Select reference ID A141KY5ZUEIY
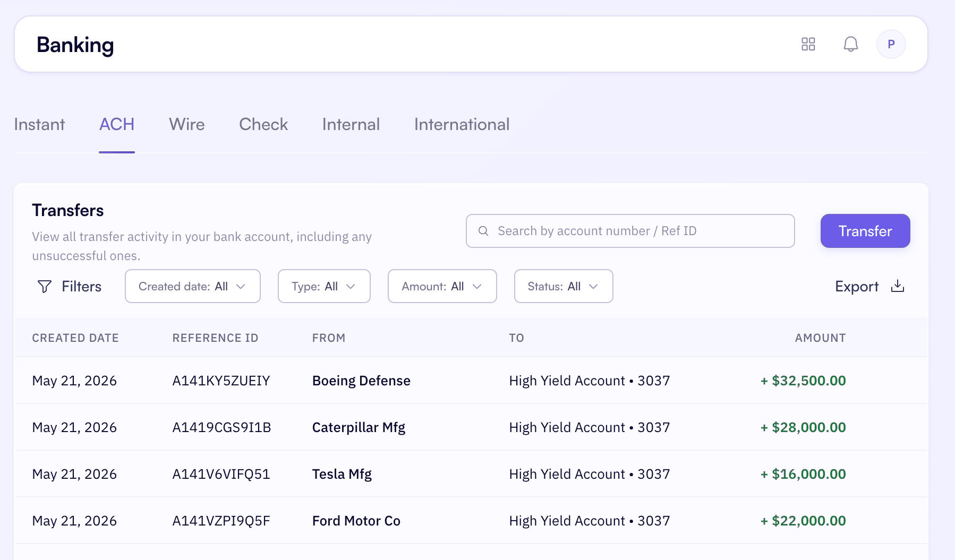955x560 pixels. 221,381
